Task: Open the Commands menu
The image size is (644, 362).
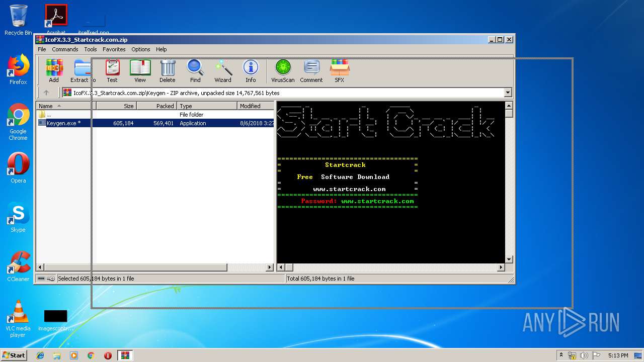Action: [65, 49]
